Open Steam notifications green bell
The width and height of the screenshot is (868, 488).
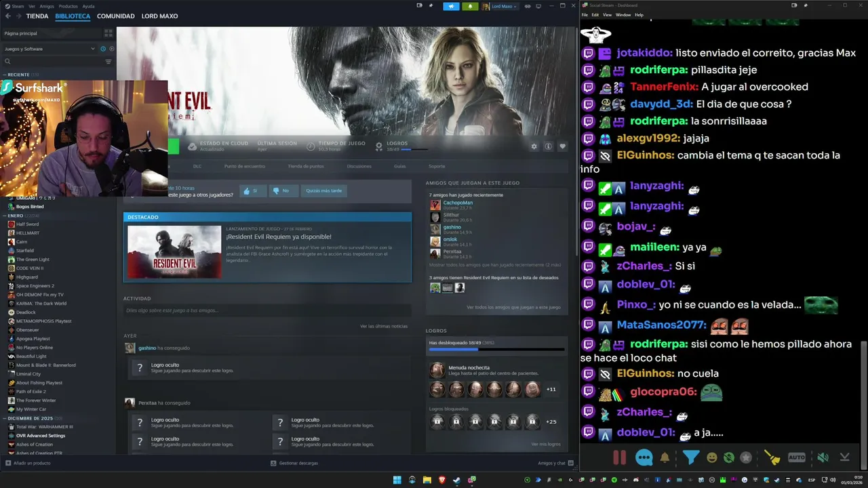tap(470, 6)
